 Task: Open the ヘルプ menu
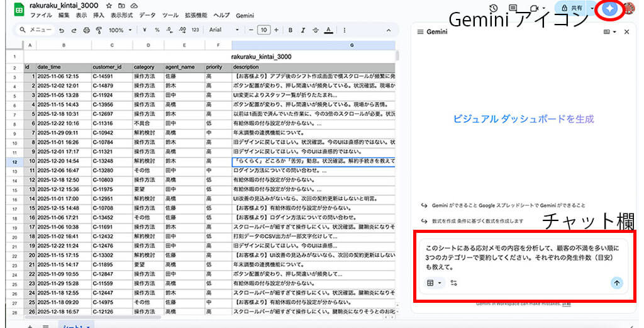221,16
